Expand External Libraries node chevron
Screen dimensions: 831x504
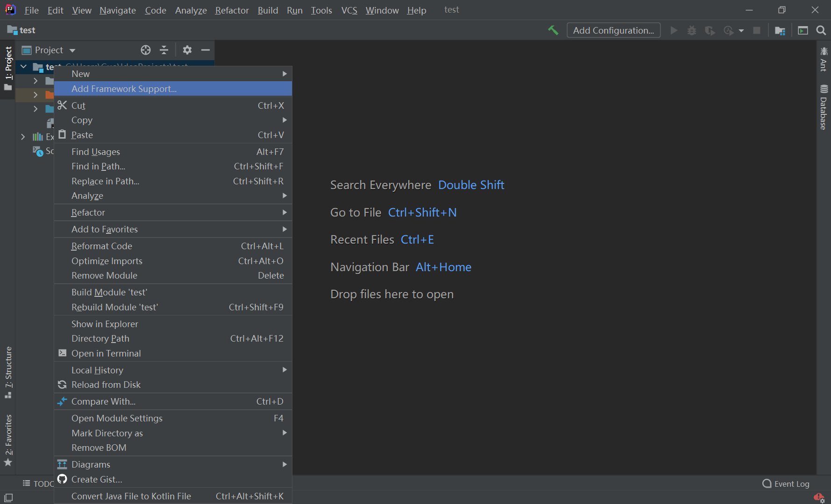[x=23, y=137]
